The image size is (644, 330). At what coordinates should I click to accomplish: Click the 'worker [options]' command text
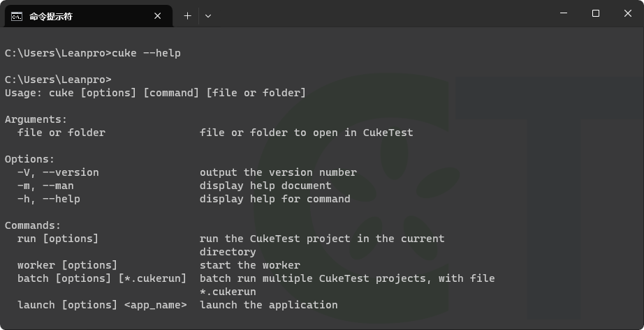[67, 265]
